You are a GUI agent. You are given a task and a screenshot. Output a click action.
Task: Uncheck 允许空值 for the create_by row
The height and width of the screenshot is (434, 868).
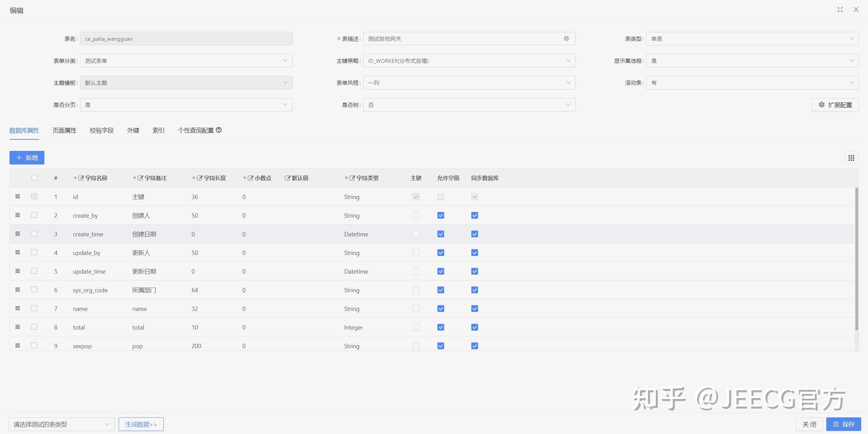pos(440,215)
